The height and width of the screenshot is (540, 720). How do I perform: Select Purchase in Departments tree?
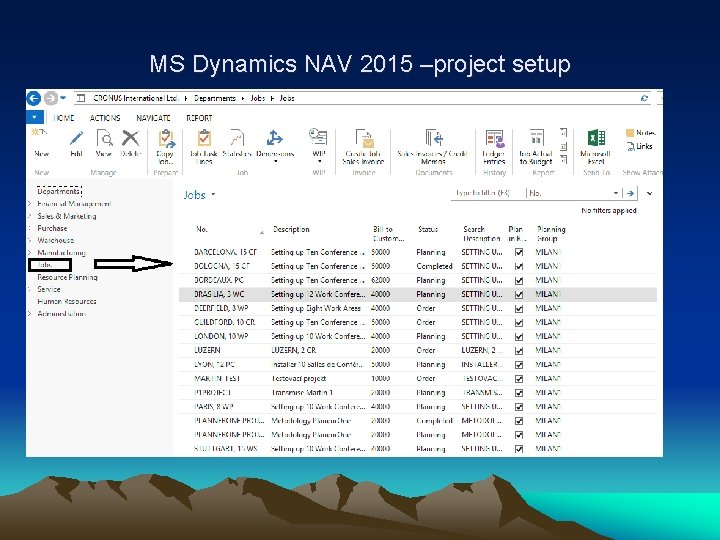click(52, 228)
